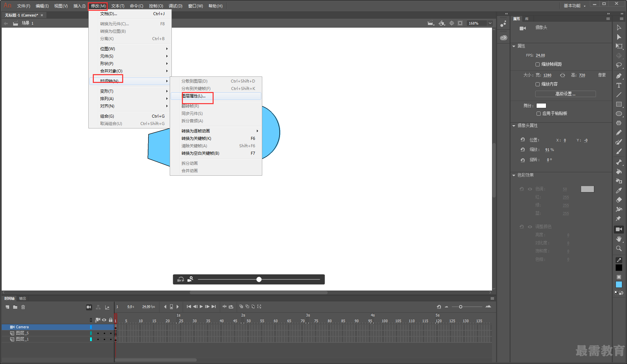Image resolution: width=627 pixels, height=364 pixels.
Task: Click the width value 1280
Action: (547, 75)
